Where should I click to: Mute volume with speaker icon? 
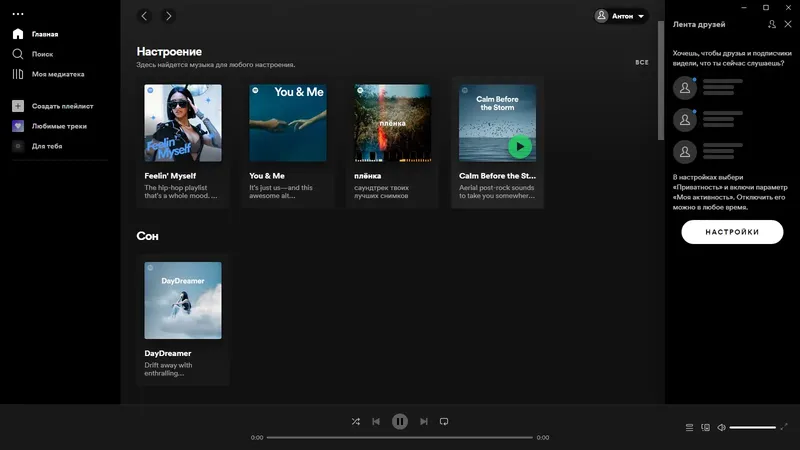click(x=721, y=428)
